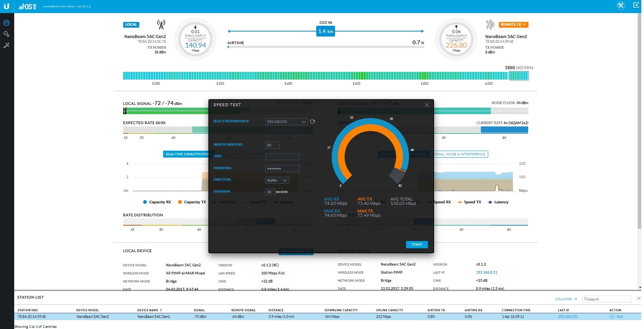This screenshot has height=329, width=644.
Task: Click the Airtime progress bar
Action: 325,47
